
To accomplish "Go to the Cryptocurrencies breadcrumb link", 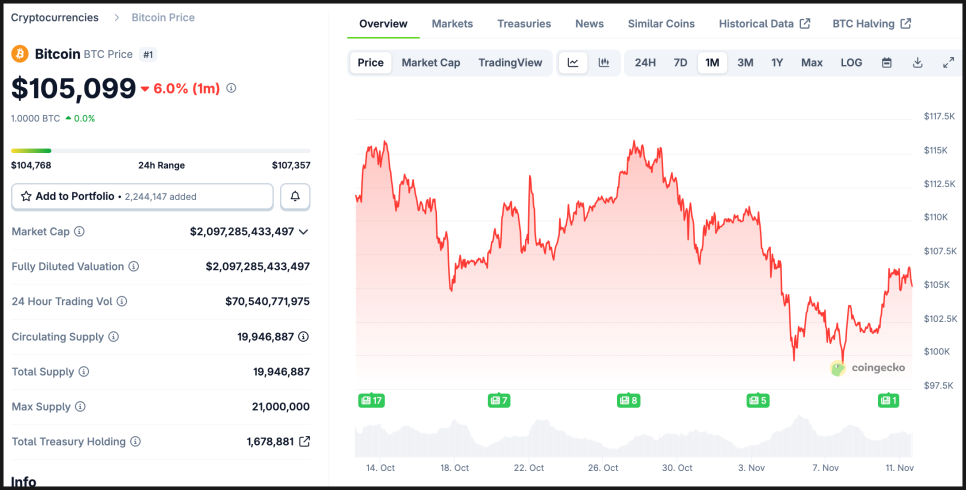I will (55, 18).
